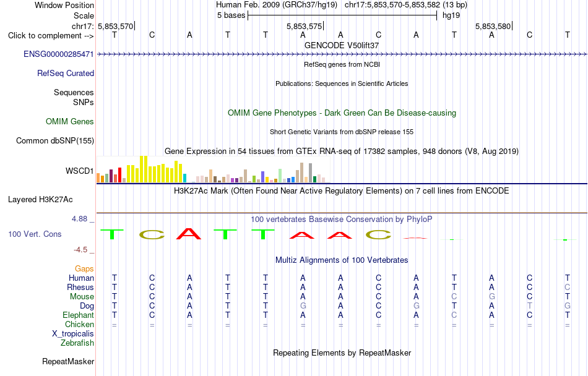588x376 pixels.
Task: Click the Dog species label
Action: coord(87,306)
